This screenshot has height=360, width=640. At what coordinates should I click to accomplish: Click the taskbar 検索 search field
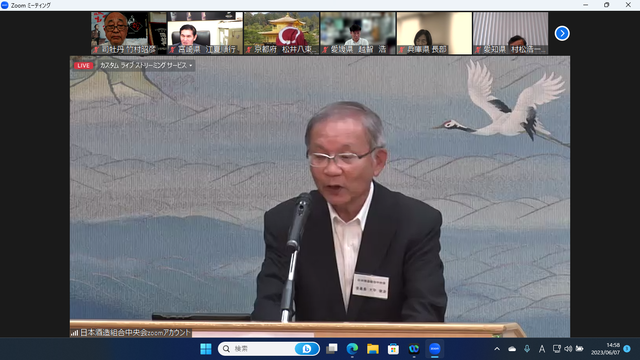point(269,349)
